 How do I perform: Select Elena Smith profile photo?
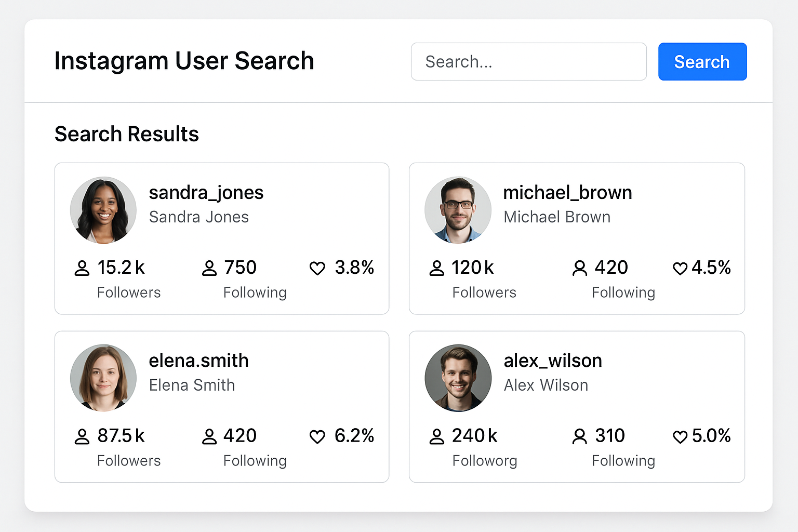(x=103, y=378)
